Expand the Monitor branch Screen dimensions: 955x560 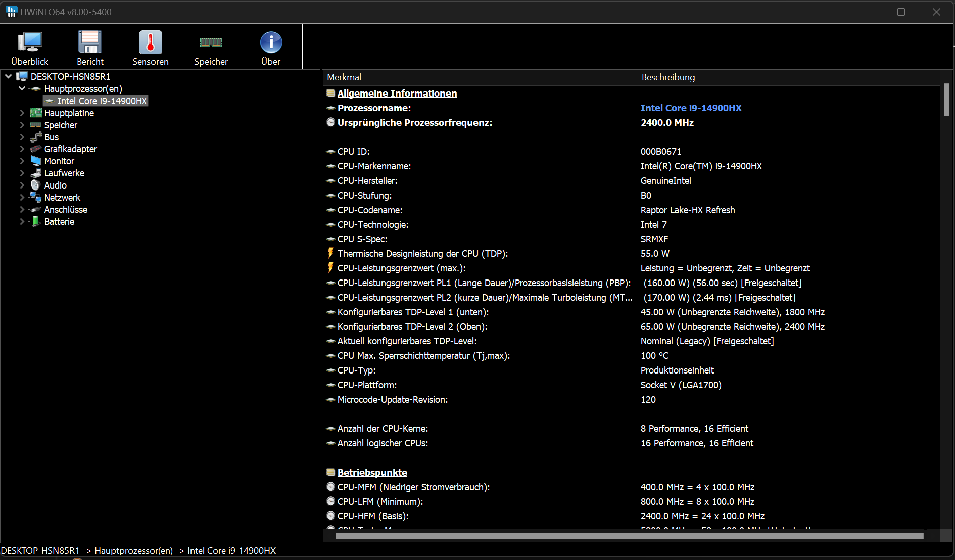pyautogui.click(x=22, y=161)
